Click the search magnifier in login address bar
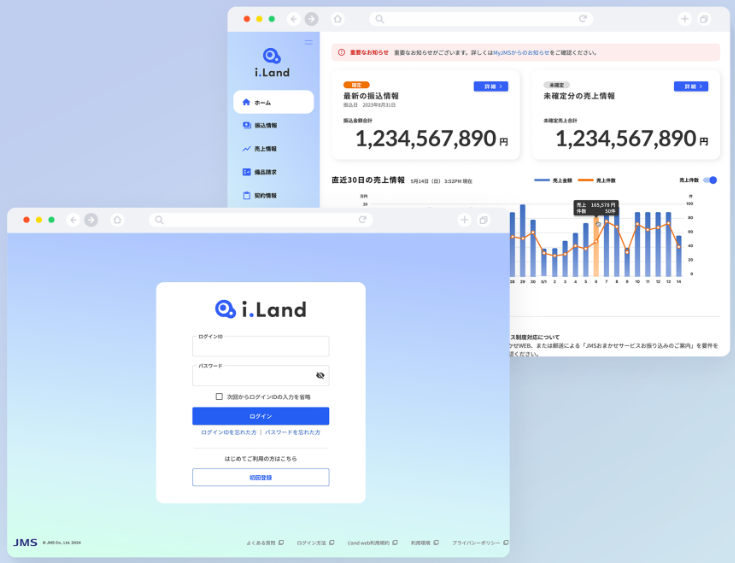The width and height of the screenshot is (735, 563). 159,220
